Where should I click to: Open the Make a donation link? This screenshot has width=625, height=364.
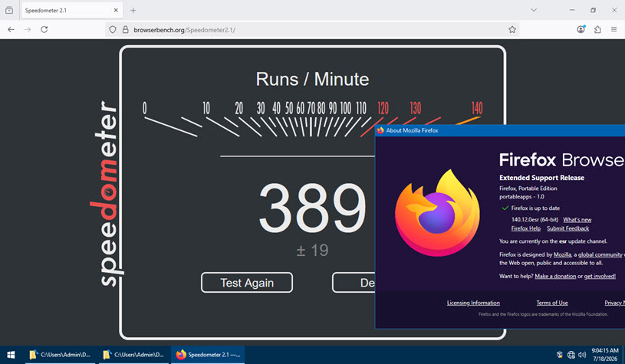555,277
